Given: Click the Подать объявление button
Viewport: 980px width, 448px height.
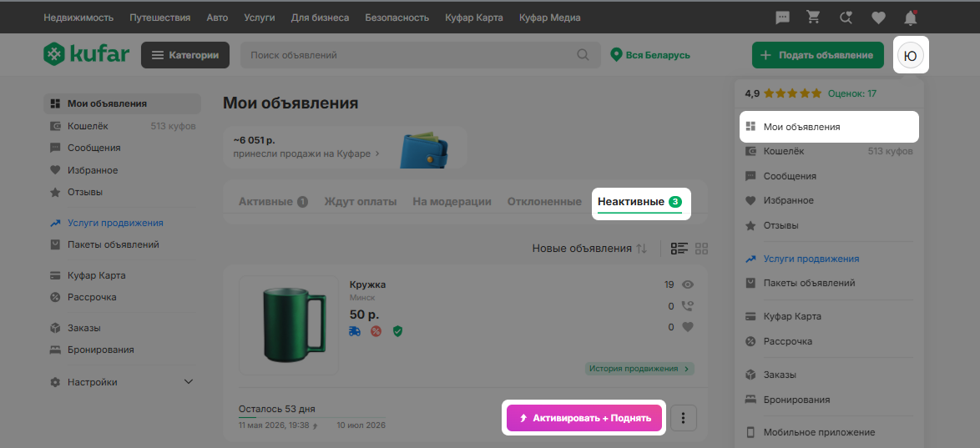Looking at the screenshot, I should coord(817,55).
